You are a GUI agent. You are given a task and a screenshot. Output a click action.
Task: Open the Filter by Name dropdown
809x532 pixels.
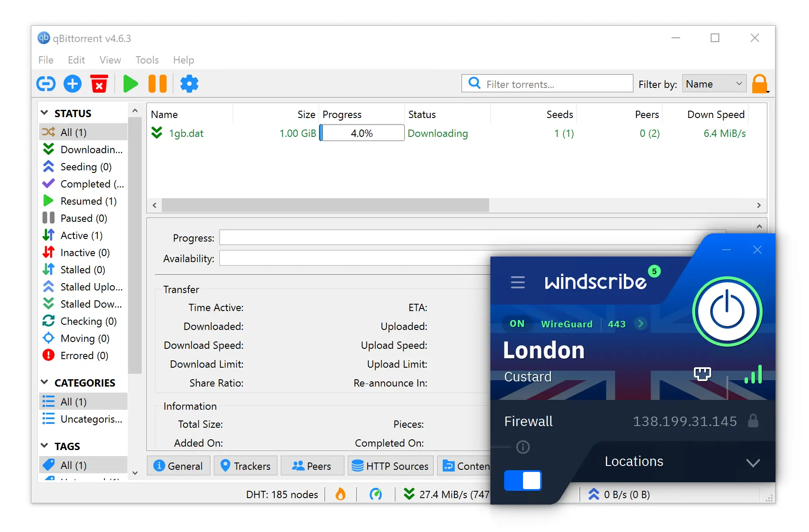point(714,83)
